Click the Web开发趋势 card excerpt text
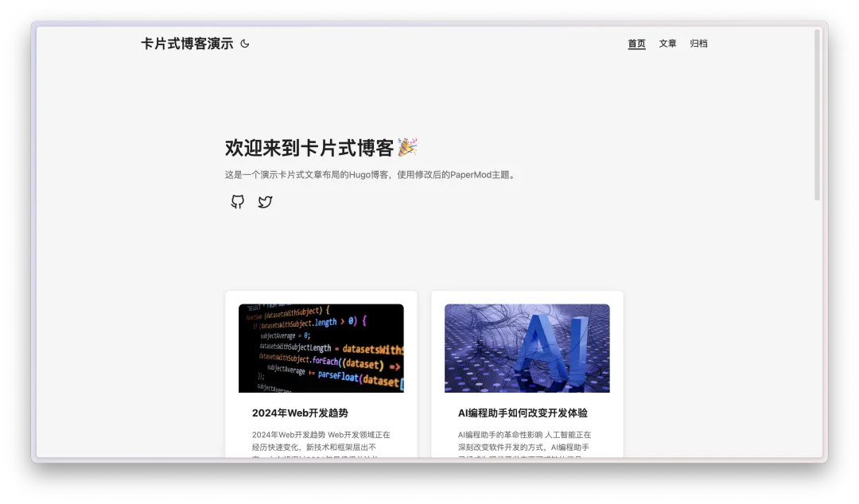Screen dimensions: 859x504 pyautogui.click(x=321, y=440)
